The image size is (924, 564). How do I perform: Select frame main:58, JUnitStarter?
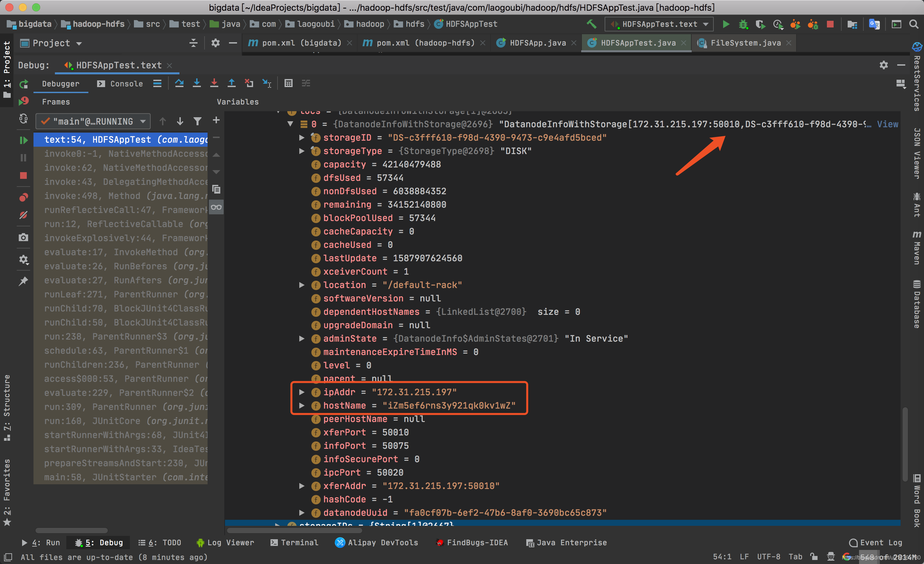121,477
